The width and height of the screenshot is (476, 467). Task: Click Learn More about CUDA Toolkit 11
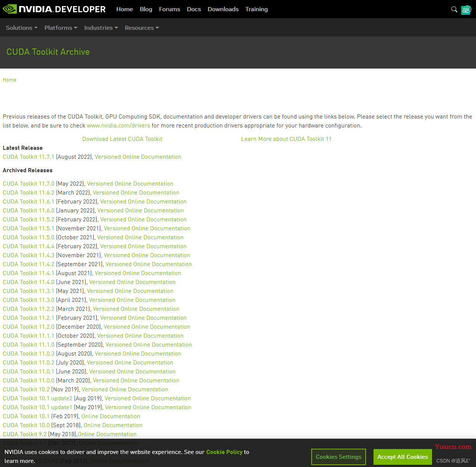click(286, 139)
